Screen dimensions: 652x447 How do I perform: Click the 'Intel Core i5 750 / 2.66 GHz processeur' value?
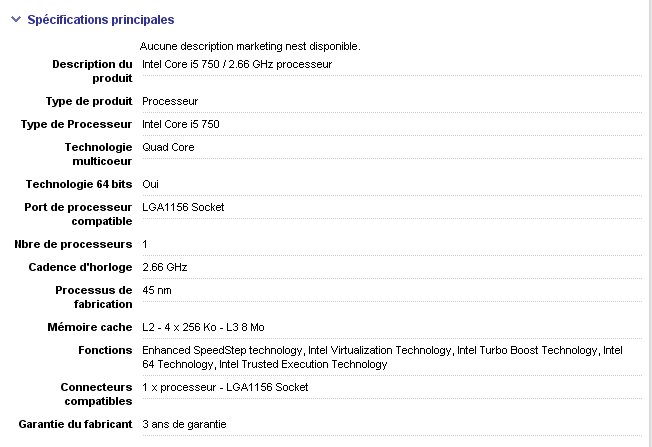(x=237, y=64)
